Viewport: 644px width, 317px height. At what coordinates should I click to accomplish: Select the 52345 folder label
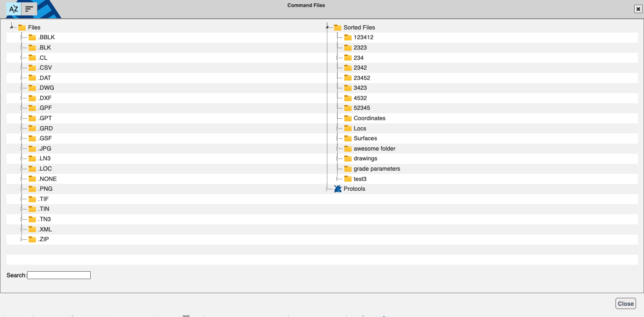pyautogui.click(x=362, y=108)
